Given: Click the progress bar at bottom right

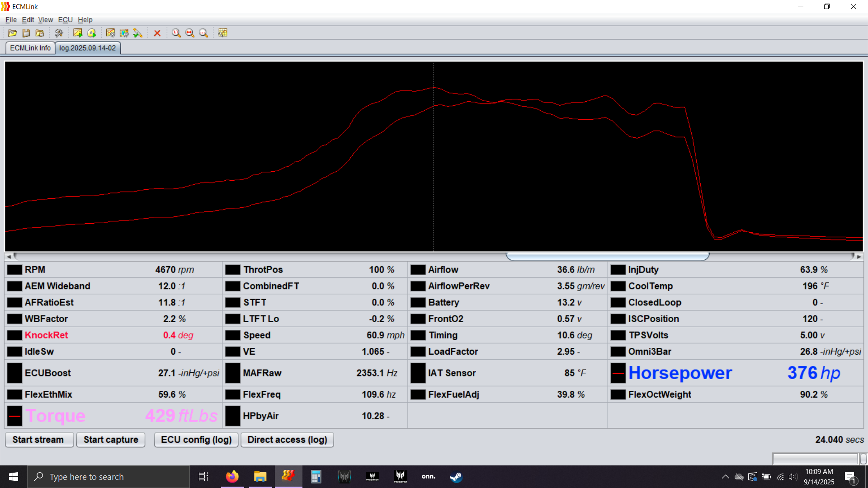Looking at the screenshot, I should [815, 459].
